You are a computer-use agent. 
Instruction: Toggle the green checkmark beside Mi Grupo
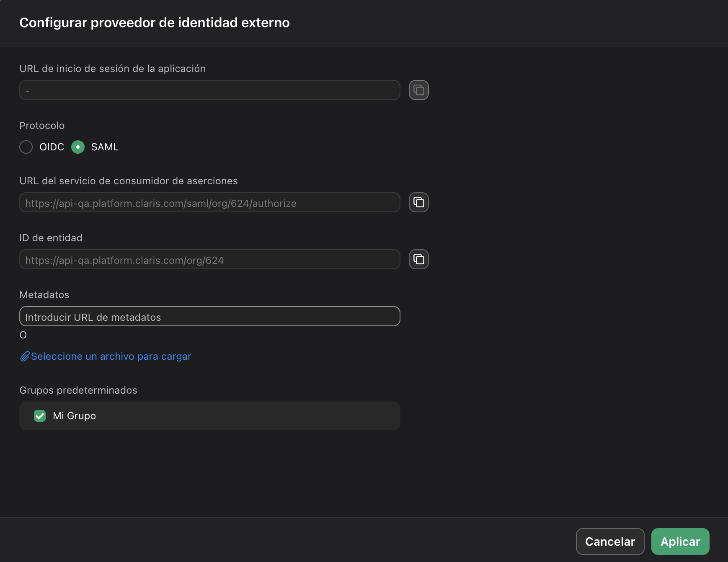(40, 416)
